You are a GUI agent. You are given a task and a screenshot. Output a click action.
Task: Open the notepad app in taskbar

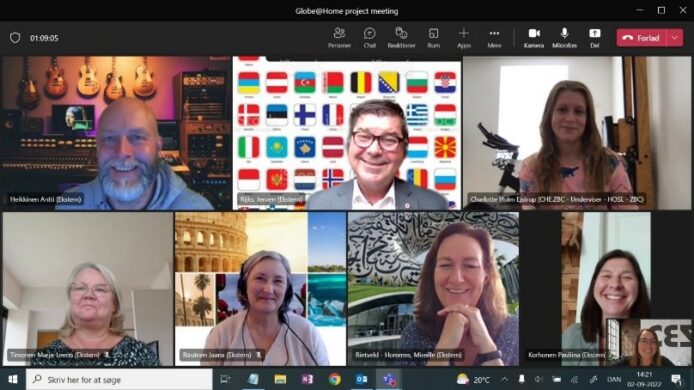pyautogui.click(x=253, y=379)
